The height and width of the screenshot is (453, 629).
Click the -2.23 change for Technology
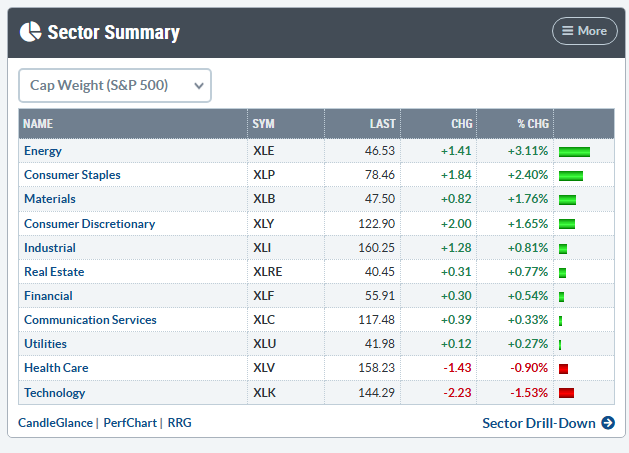coord(457,392)
